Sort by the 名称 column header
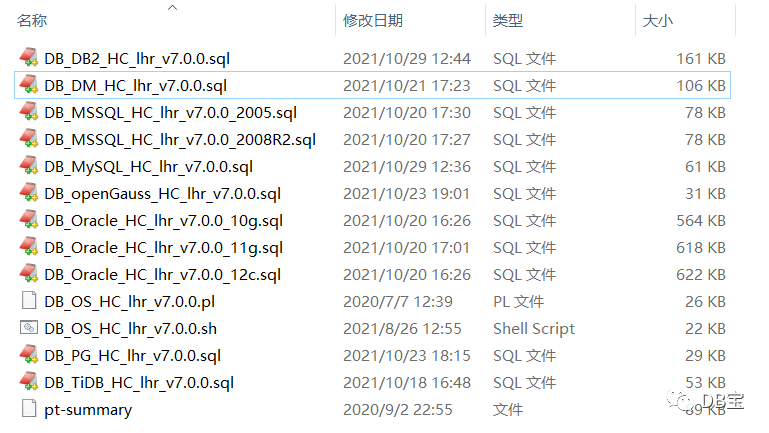Image resolution: width=769 pixels, height=433 pixels. tap(32, 21)
